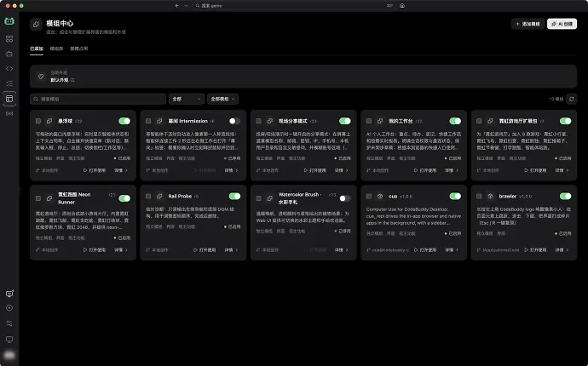Click the icon right of the title search bar
Image resolution: width=588 pixels, height=366 pixels.
402,6
